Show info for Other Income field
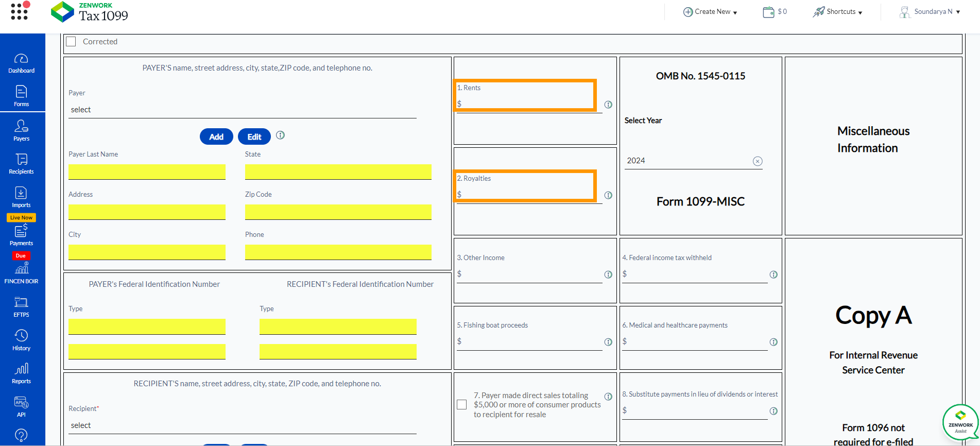The height and width of the screenshot is (446, 980). pos(608,275)
